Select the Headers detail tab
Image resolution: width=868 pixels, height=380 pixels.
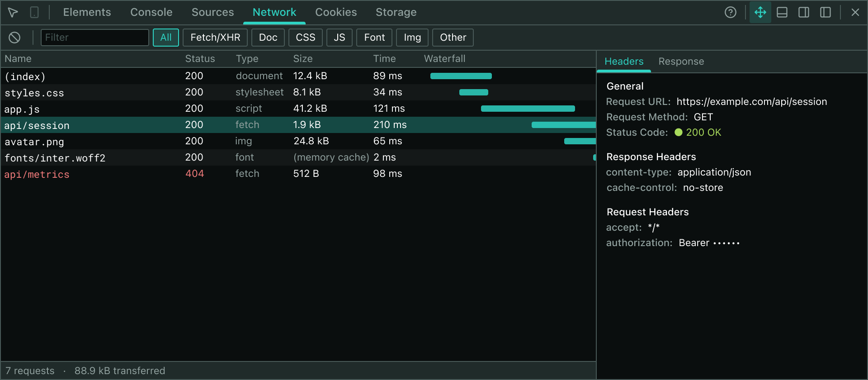coord(624,62)
